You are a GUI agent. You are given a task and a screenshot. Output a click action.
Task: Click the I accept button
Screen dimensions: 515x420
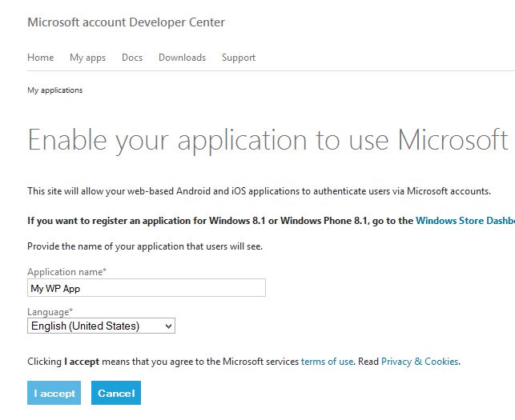click(x=54, y=393)
